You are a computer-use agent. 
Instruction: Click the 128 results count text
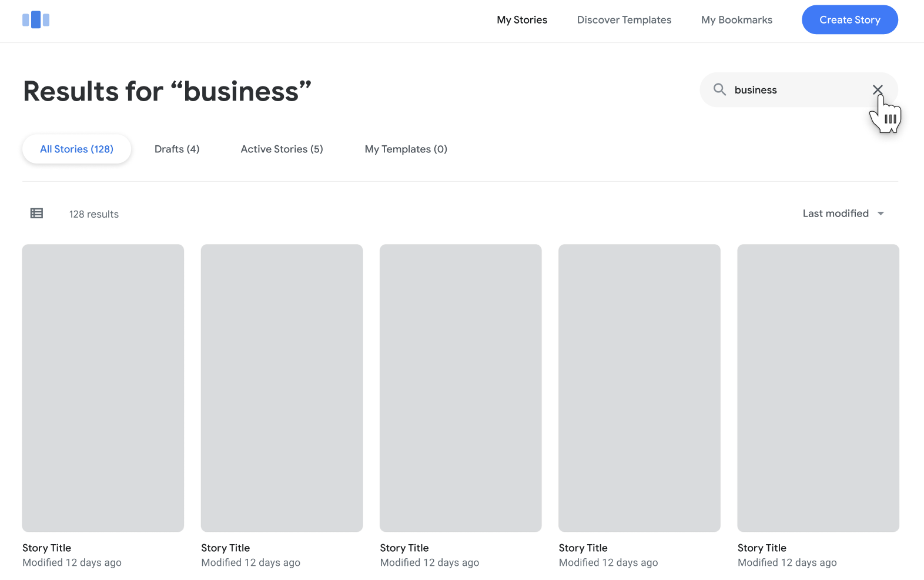94,214
